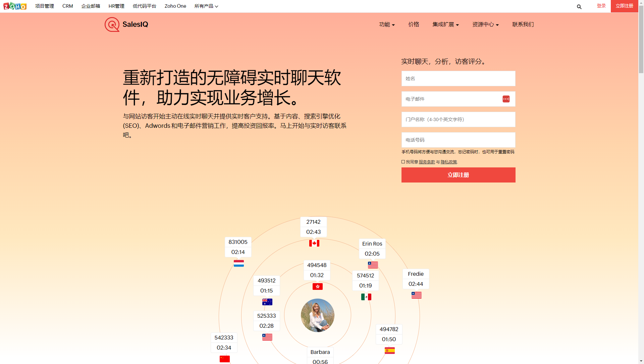Image resolution: width=644 pixels, height=364 pixels.
Task: Click the SalesIQ logo
Action: tap(126, 24)
